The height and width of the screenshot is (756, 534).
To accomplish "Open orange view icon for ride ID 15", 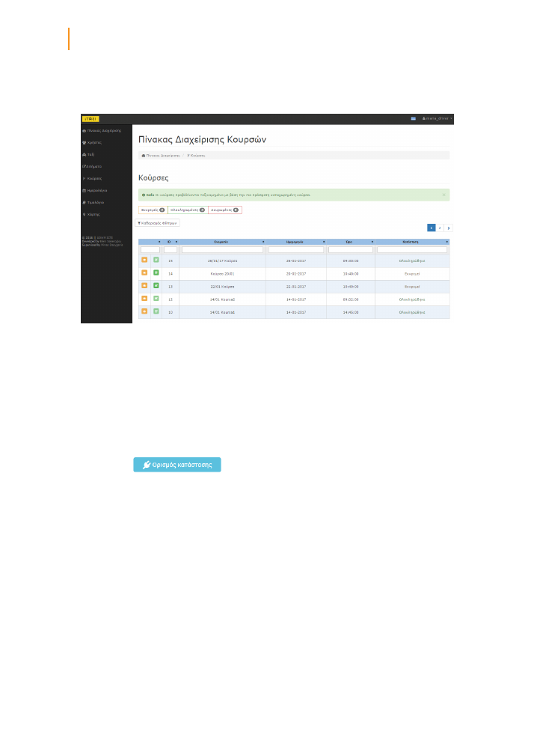I will [144, 260].
